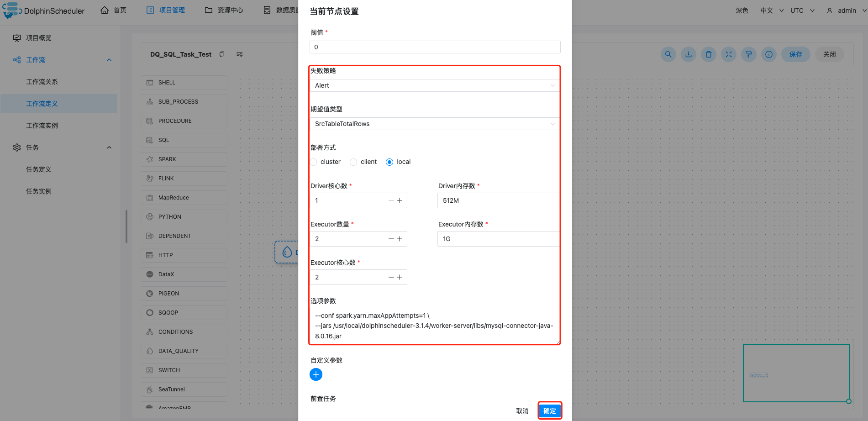Open the SrcTableTotalRows expected value dropdown

pos(435,124)
